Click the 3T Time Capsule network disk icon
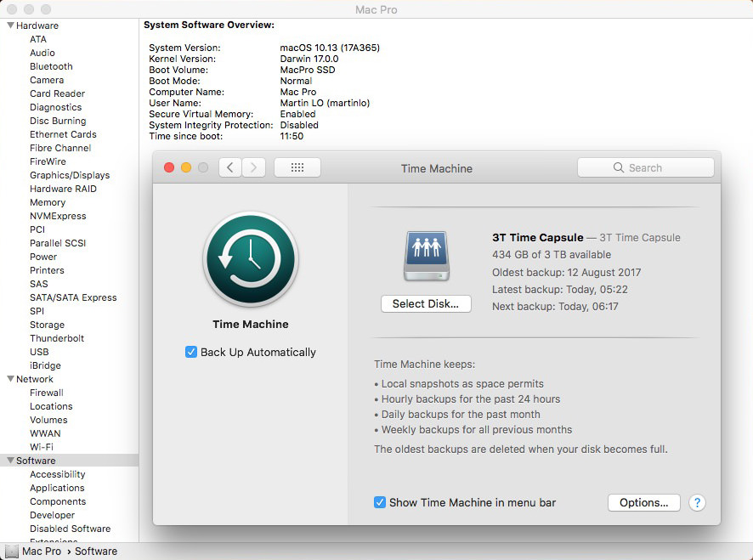This screenshot has width=753, height=560. [427, 256]
